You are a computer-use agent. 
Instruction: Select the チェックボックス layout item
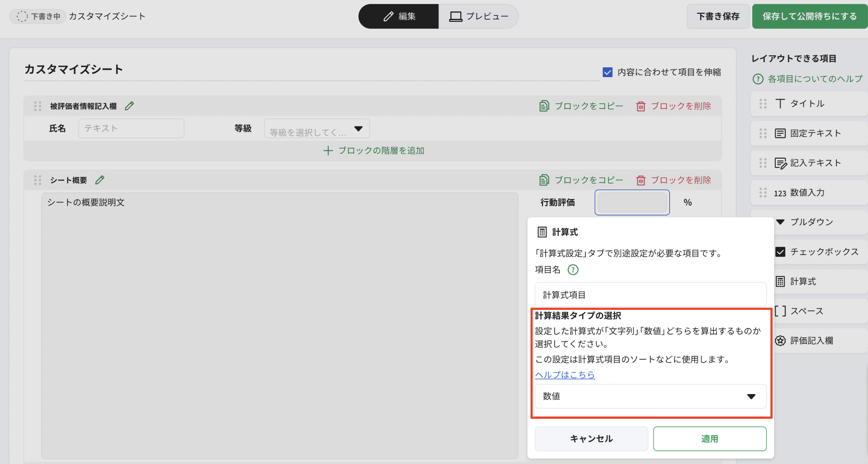click(821, 252)
